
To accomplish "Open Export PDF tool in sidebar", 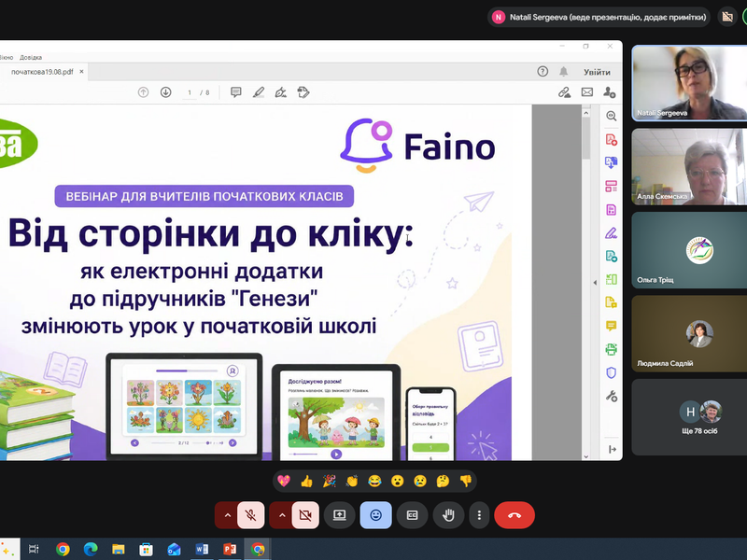I will (612, 162).
